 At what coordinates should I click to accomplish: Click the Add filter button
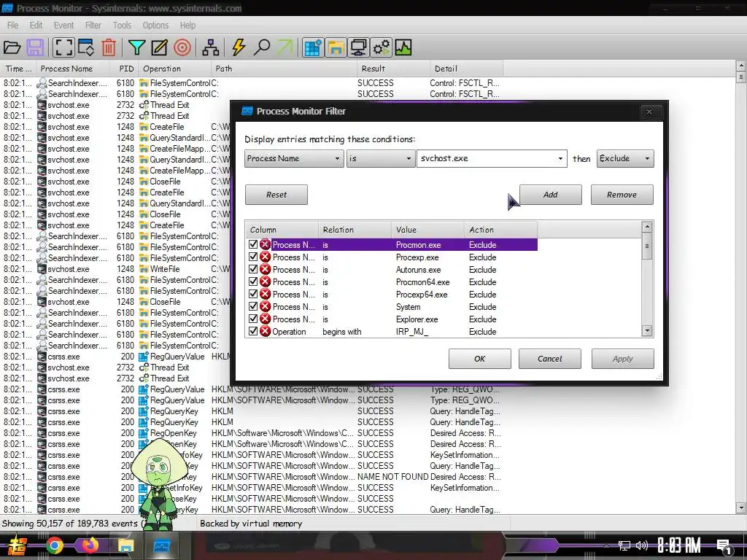pyautogui.click(x=550, y=195)
